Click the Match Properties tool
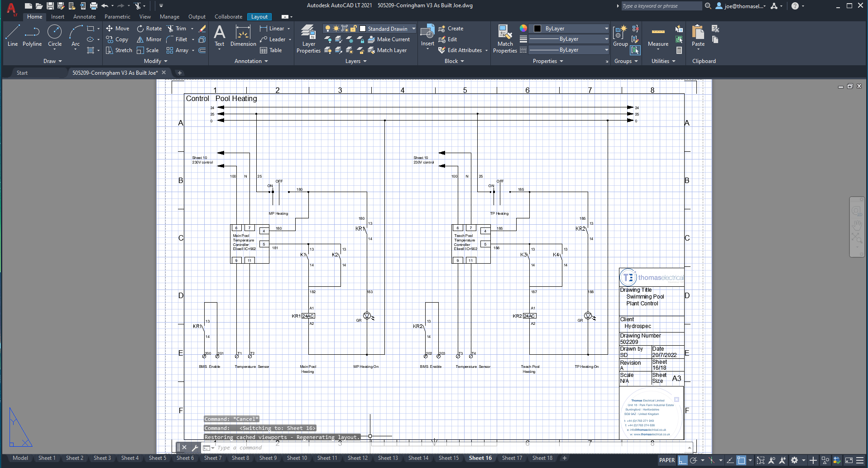Image resolution: width=868 pixels, height=468 pixels. pos(505,39)
